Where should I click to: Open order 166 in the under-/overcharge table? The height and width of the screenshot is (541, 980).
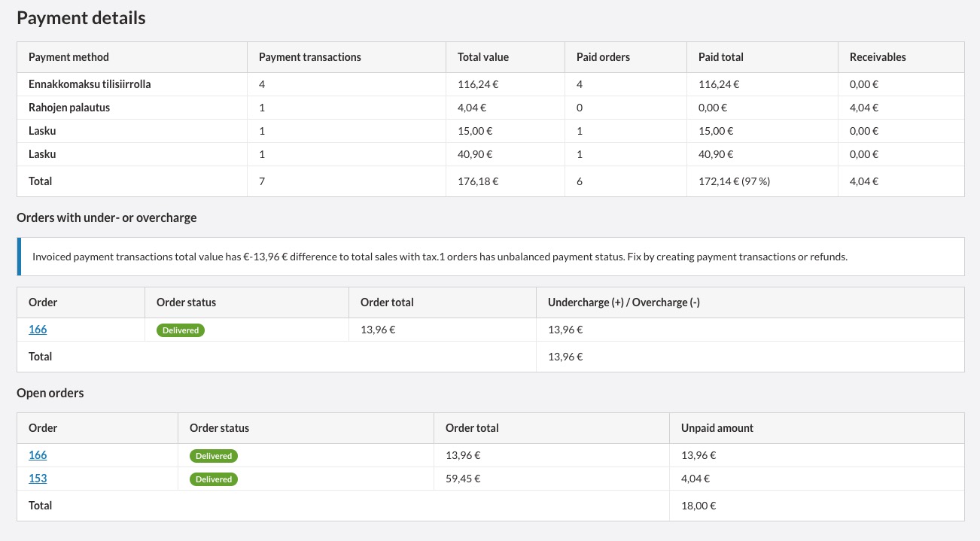click(38, 330)
